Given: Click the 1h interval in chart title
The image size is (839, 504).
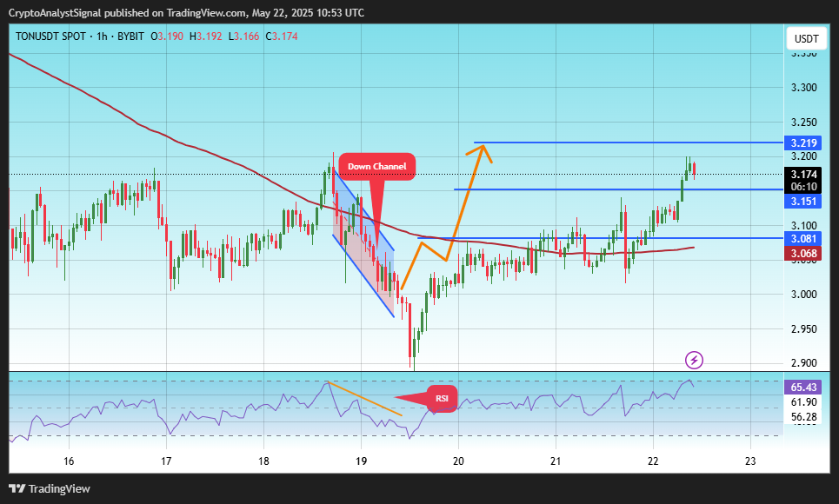Looking at the screenshot, I should click(102, 36).
